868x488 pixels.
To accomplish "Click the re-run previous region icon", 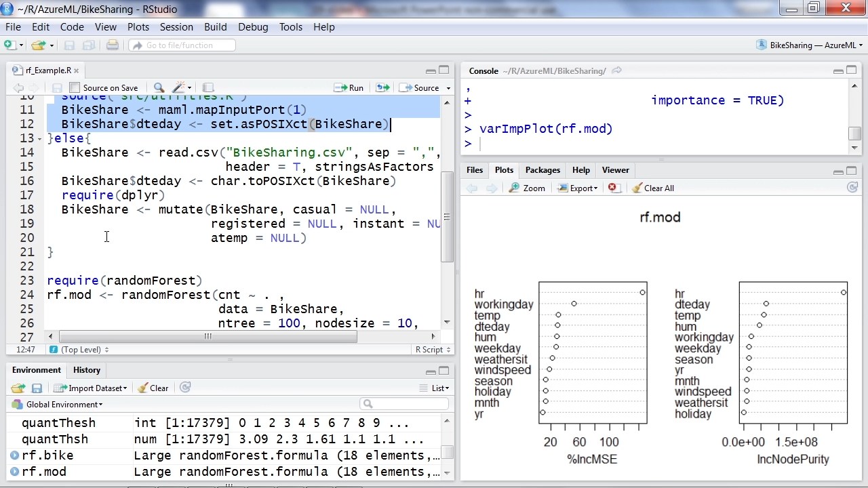I will [x=383, y=88].
